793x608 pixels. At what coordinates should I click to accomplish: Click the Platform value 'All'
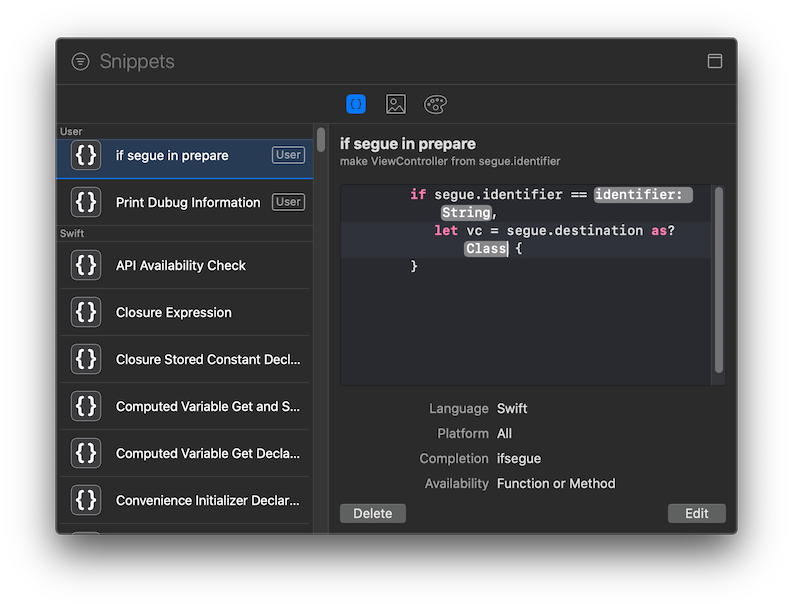[x=504, y=433]
